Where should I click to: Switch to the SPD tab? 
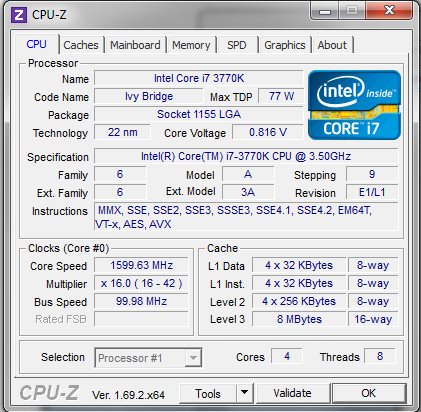coord(237,45)
